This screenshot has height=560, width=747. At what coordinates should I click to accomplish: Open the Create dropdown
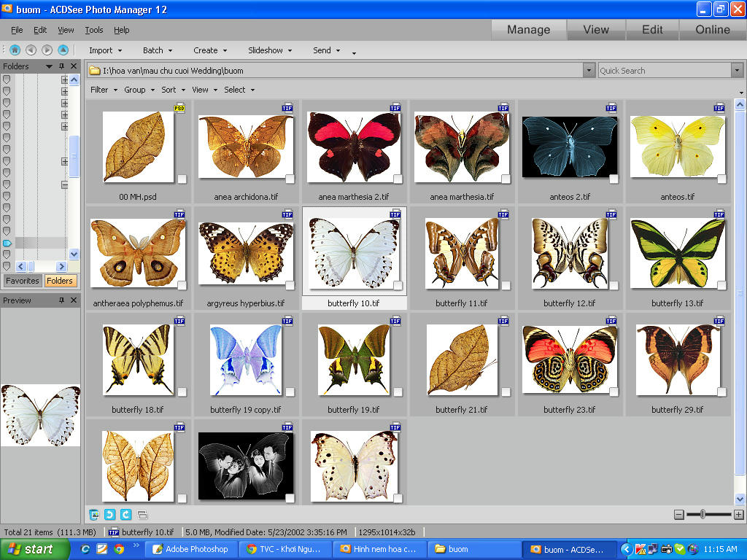click(x=210, y=50)
